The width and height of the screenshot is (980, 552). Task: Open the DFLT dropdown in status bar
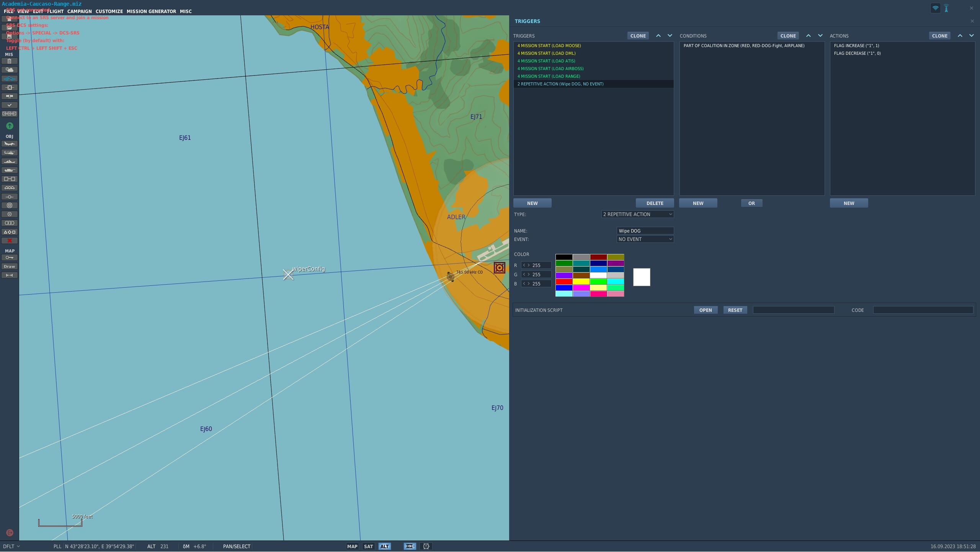[11, 547]
